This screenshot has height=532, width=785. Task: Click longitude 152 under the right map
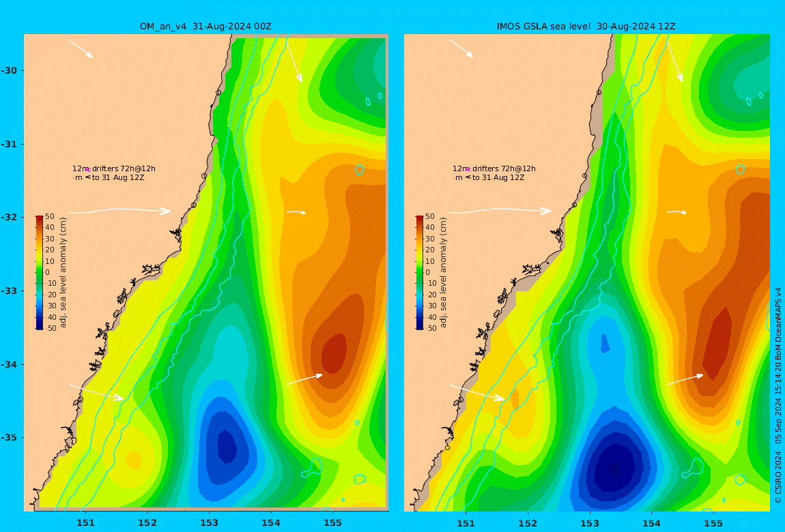(x=528, y=523)
